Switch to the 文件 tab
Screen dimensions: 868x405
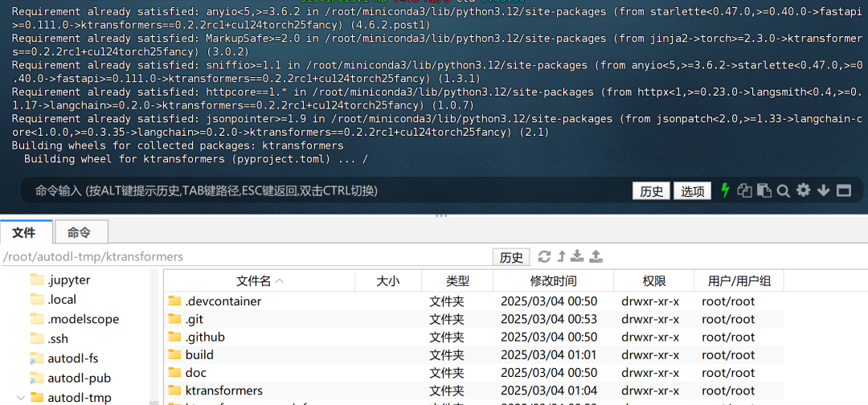(x=25, y=232)
